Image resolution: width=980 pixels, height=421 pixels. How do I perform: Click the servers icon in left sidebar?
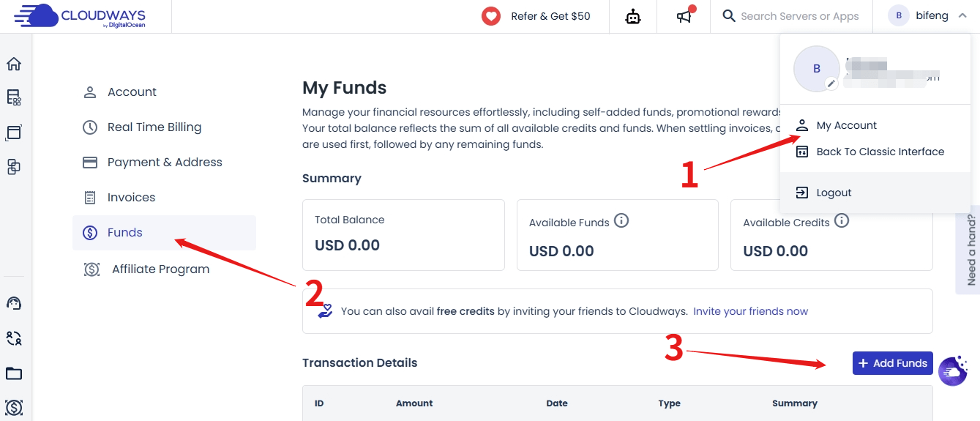[14, 97]
